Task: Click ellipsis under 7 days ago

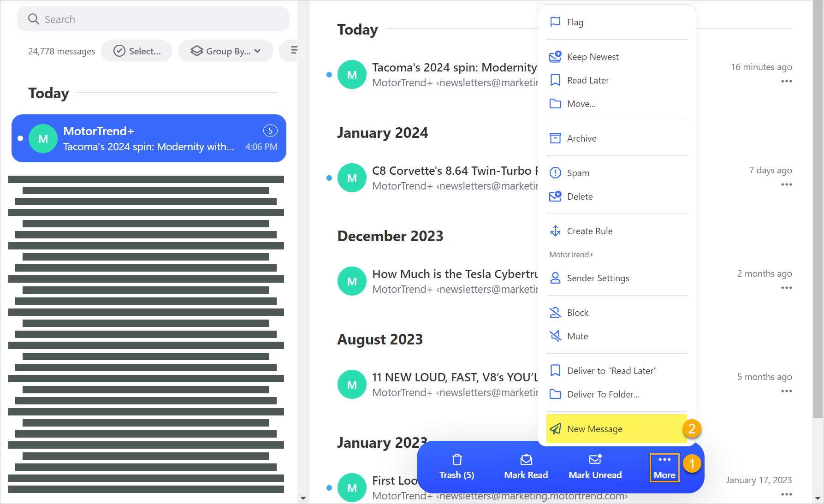Action: tap(786, 184)
